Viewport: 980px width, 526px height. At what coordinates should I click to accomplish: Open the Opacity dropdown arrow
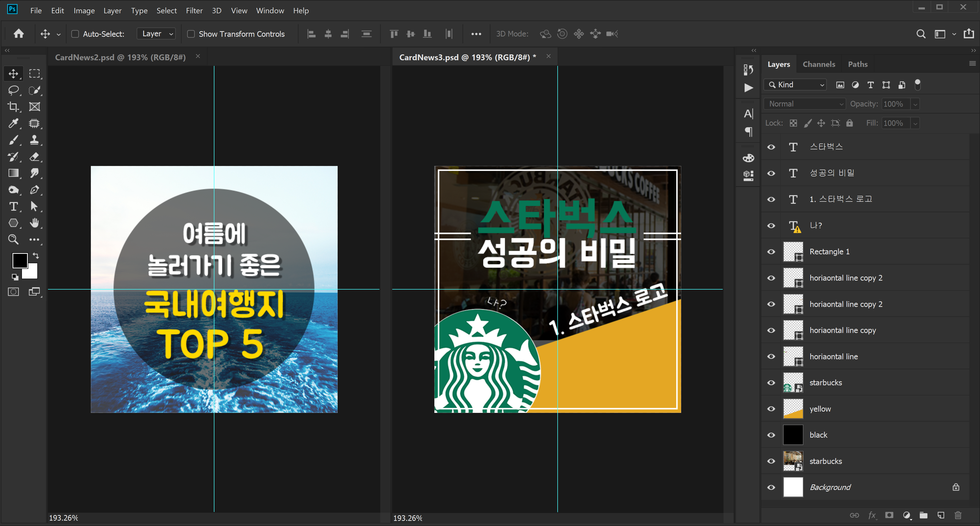point(915,104)
